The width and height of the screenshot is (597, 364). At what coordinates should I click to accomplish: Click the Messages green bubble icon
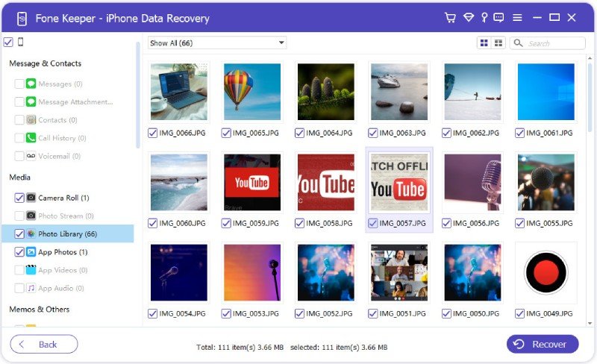31,84
